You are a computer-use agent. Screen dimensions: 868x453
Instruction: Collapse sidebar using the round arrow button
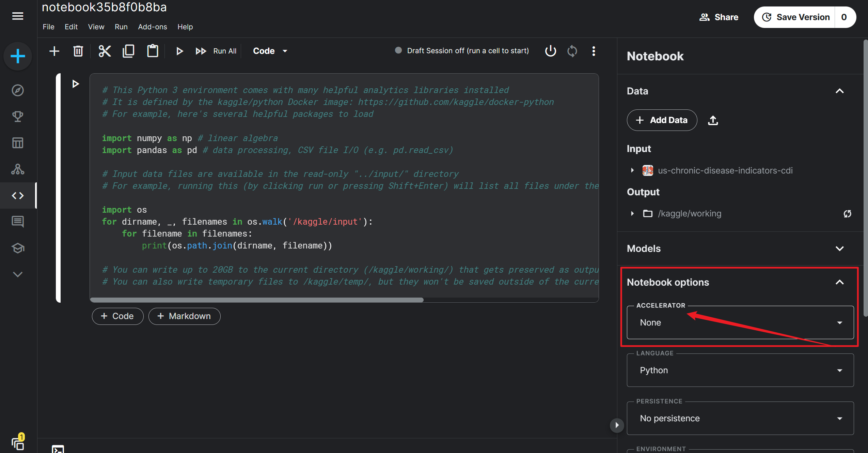coord(617,425)
